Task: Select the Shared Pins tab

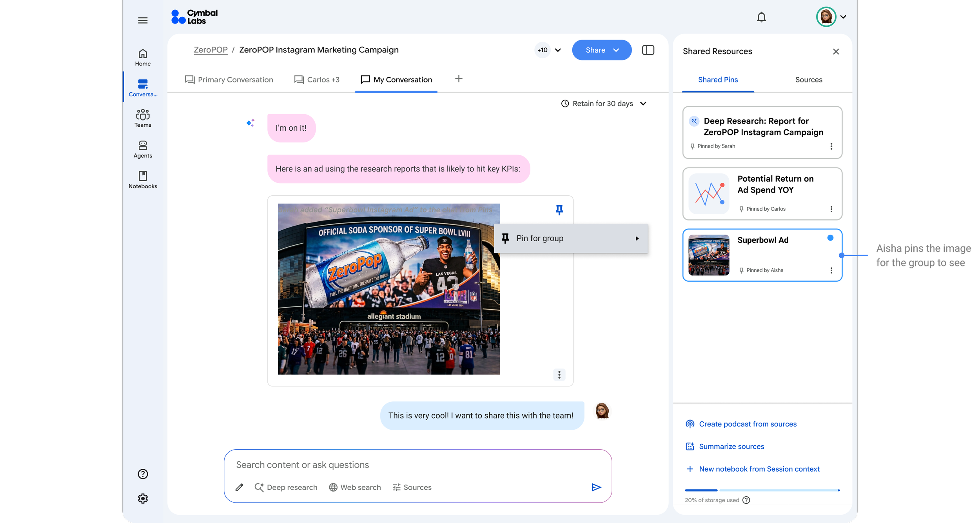Action: pyautogui.click(x=718, y=80)
